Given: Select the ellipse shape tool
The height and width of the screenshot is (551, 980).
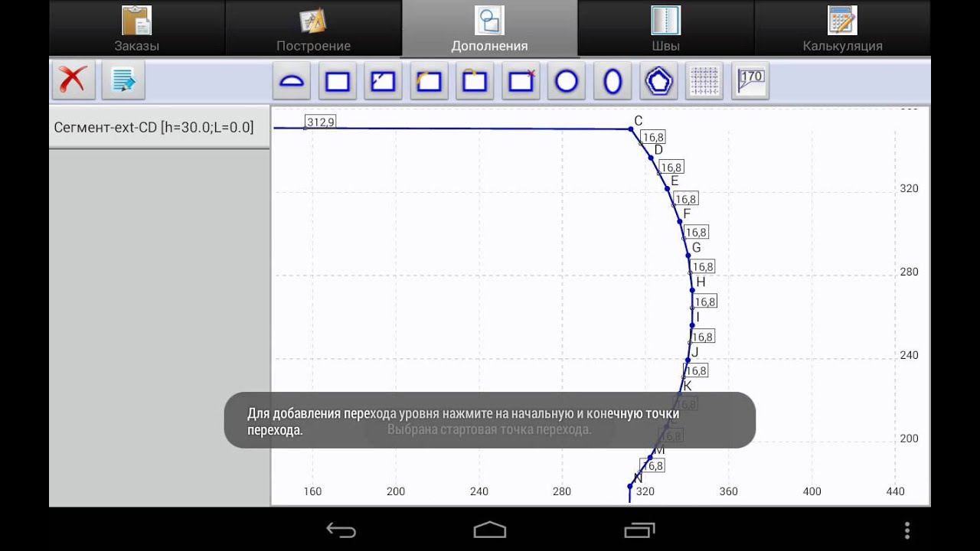Looking at the screenshot, I should pos(612,81).
